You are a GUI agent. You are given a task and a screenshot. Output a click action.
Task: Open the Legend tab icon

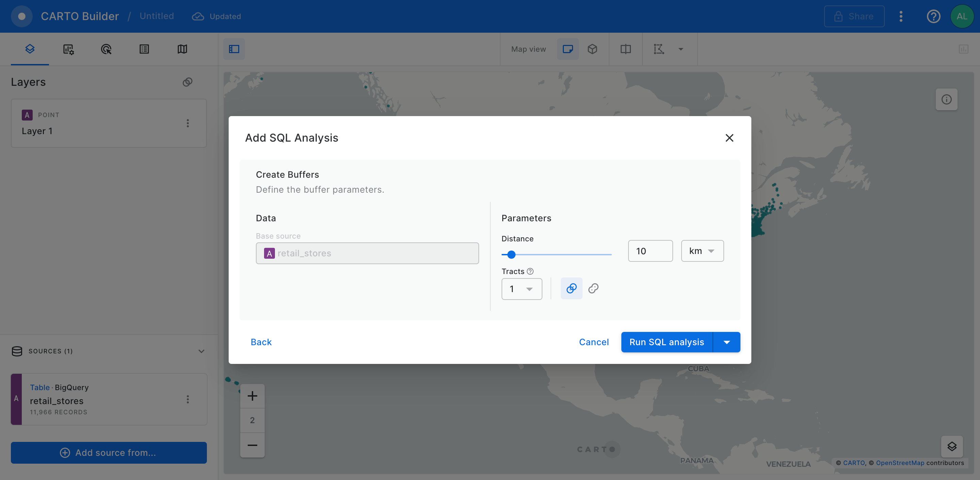[144, 49]
